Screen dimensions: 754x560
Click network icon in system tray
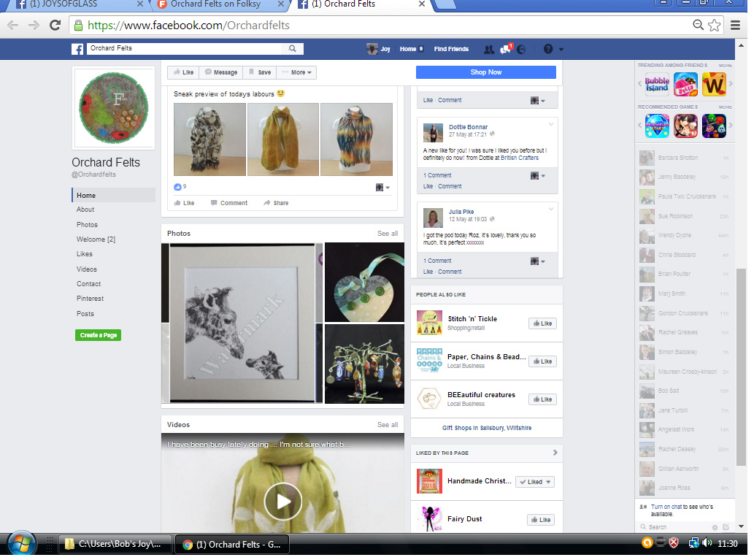pos(693,543)
